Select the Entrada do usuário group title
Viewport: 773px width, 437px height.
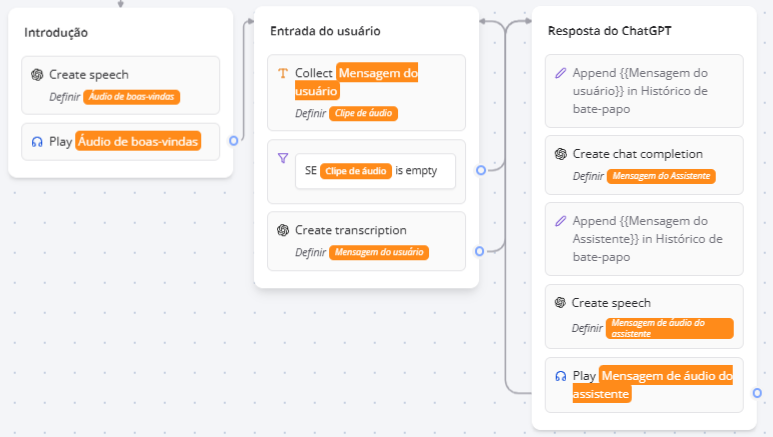325,32
